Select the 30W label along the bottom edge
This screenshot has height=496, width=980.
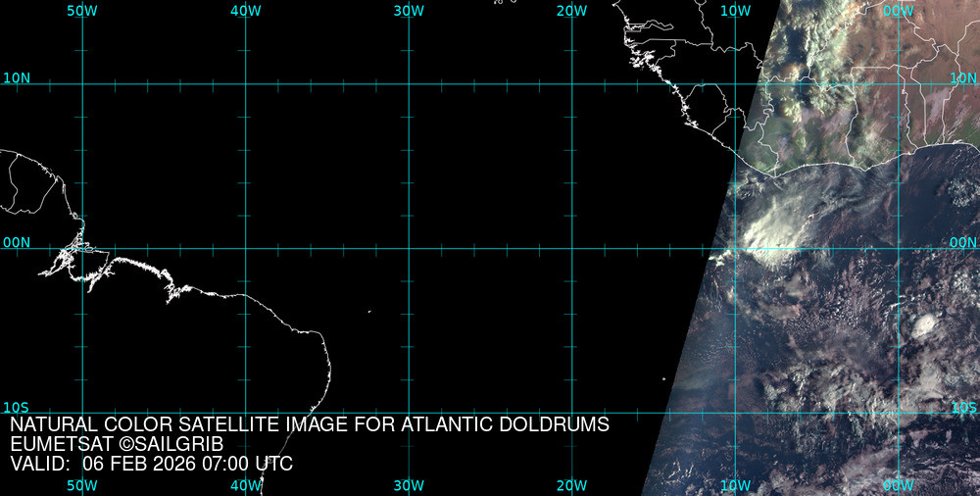click(x=409, y=485)
